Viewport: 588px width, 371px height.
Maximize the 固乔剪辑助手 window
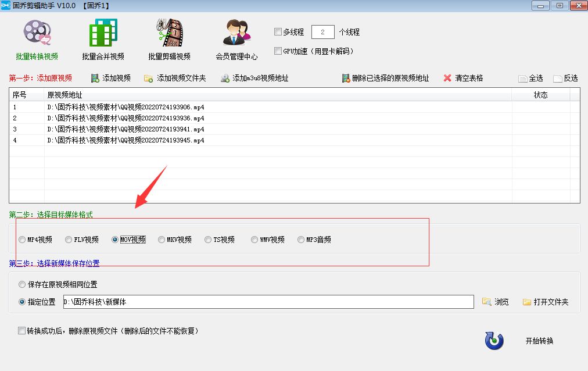(560, 6)
